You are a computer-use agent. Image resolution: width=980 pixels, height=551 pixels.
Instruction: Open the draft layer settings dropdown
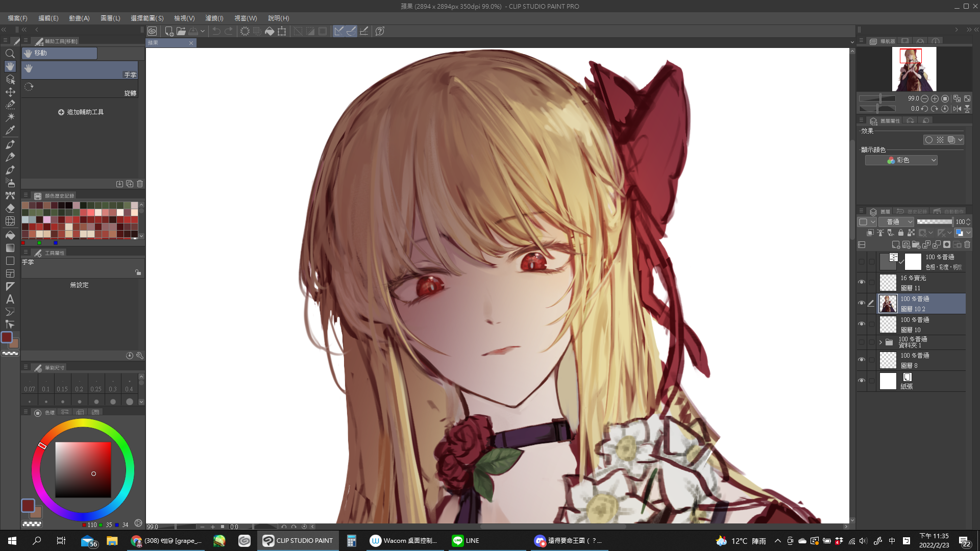click(949, 233)
